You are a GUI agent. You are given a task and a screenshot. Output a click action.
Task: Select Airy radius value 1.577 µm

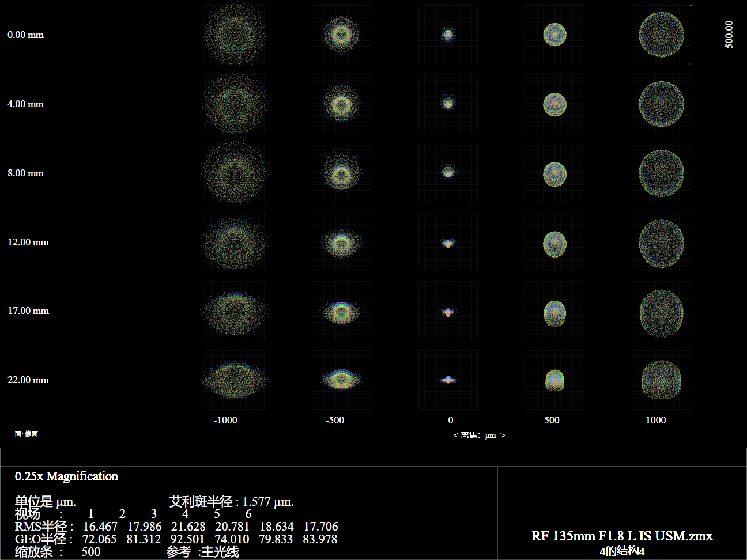click(x=268, y=501)
